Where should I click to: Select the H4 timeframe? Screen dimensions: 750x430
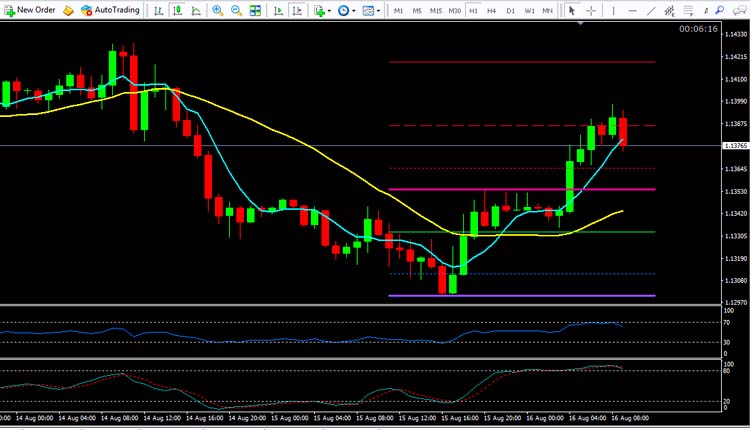[x=491, y=11]
